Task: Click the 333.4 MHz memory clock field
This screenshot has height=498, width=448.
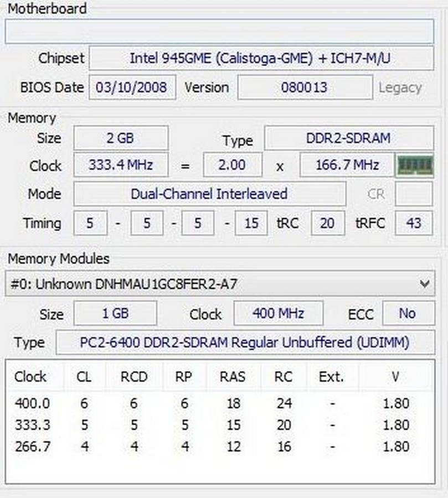Action: click(120, 165)
